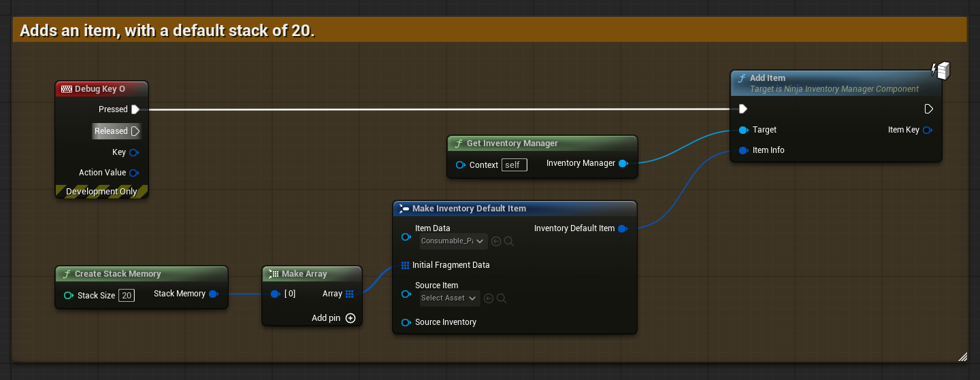Click the Initial Fragment Data array pin

(406, 265)
